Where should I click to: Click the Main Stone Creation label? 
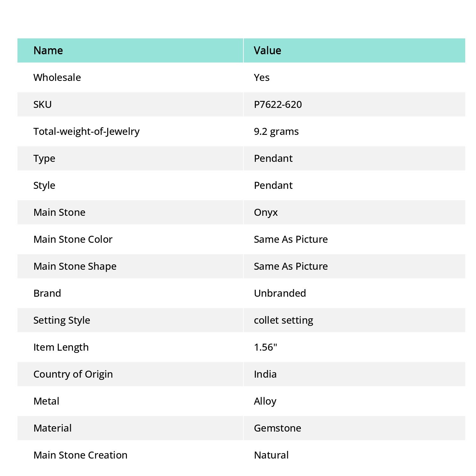80,455
